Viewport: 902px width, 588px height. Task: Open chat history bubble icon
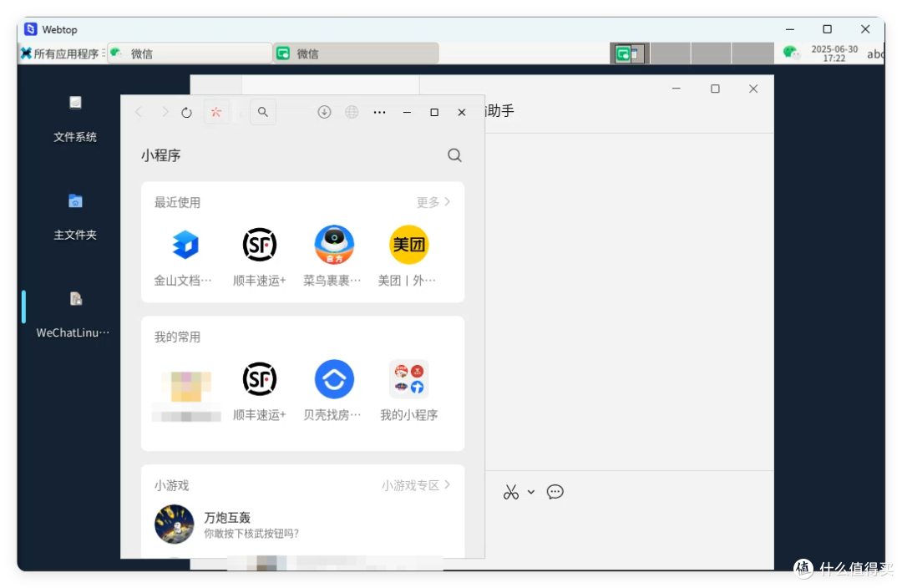tap(555, 492)
